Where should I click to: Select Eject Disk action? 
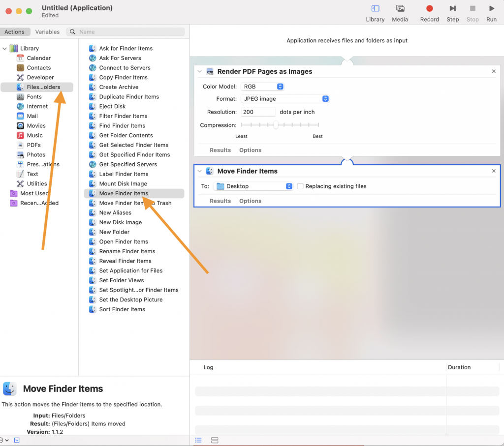tap(112, 106)
